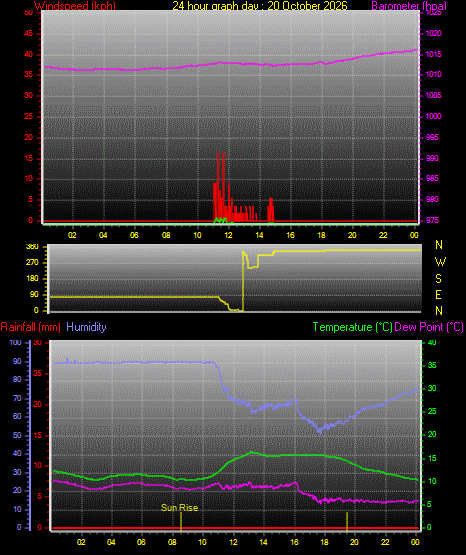This screenshot has width=466, height=555.
Task: Click the 975 value on the barometer axis
Action: click(x=432, y=220)
